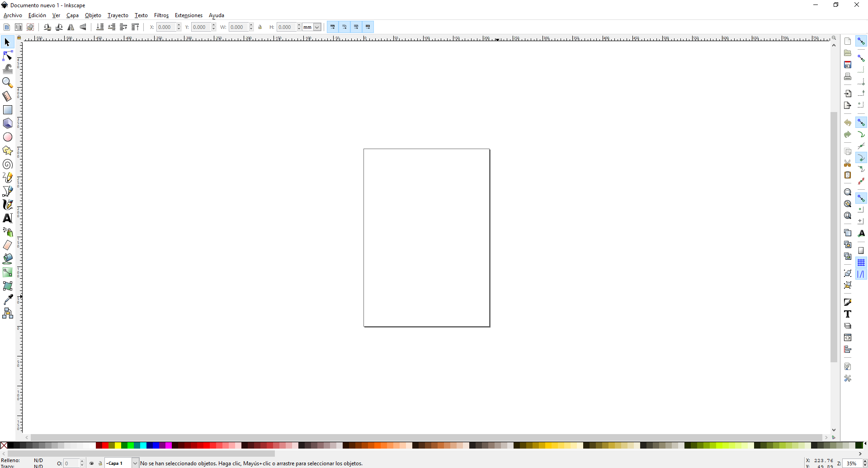Select the Star polygon tool
The width and height of the screenshot is (868, 468).
pos(7,150)
